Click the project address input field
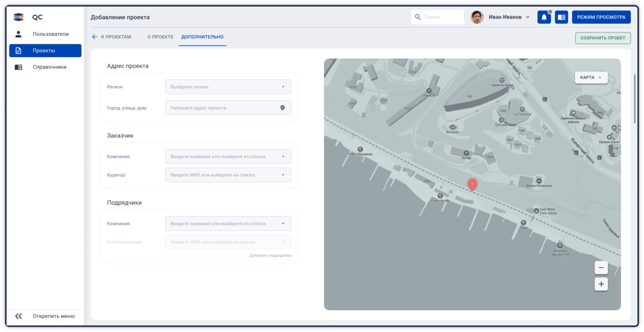The image size is (644, 332). [x=221, y=108]
